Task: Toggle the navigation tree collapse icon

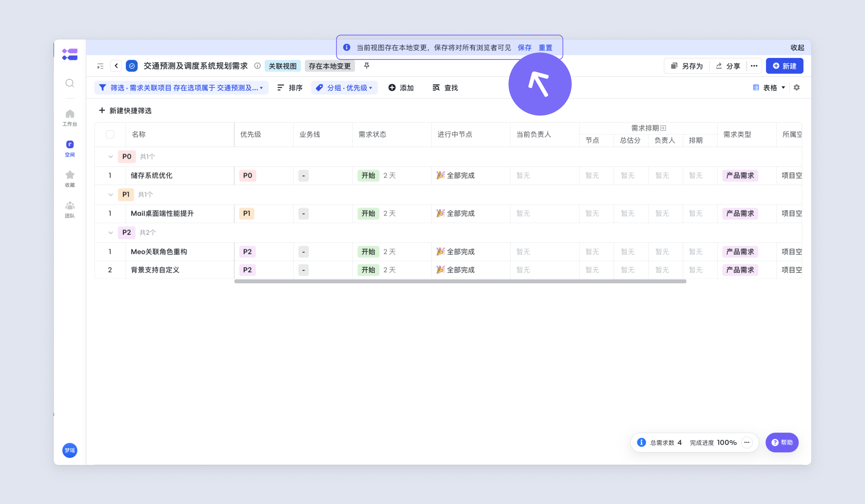Action: pyautogui.click(x=100, y=66)
